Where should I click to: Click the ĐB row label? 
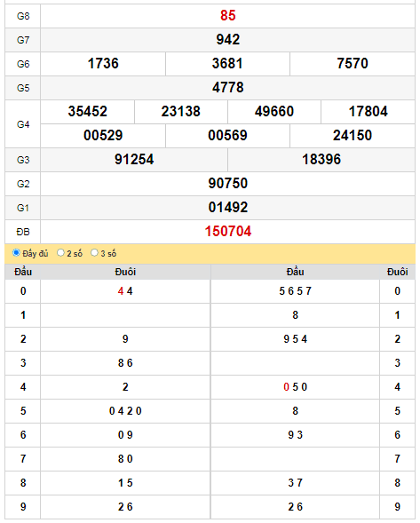point(23,232)
